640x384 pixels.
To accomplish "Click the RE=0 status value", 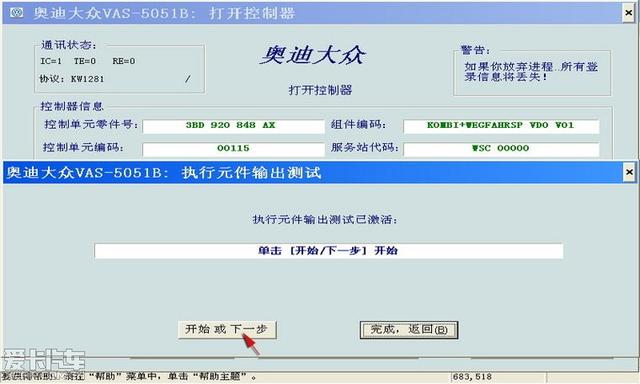I will (124, 61).
